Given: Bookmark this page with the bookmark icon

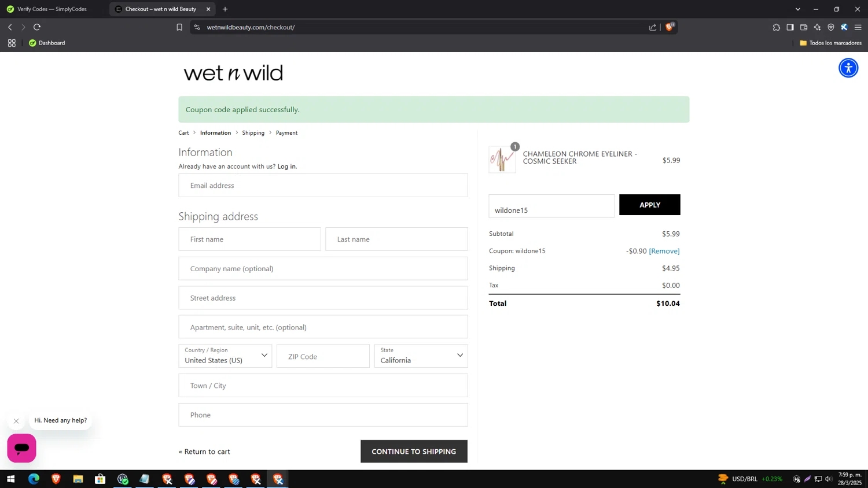Looking at the screenshot, I should (x=179, y=27).
